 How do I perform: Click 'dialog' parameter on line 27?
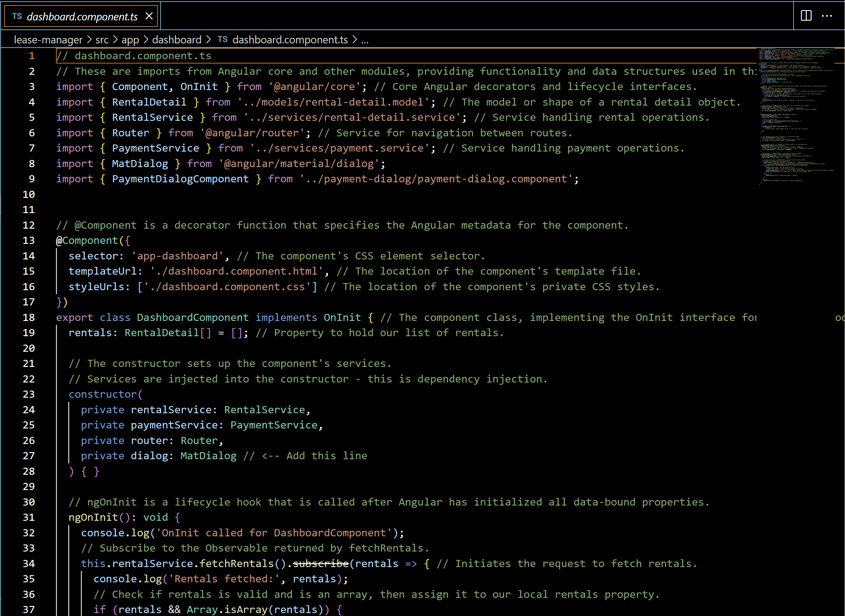[x=149, y=456]
